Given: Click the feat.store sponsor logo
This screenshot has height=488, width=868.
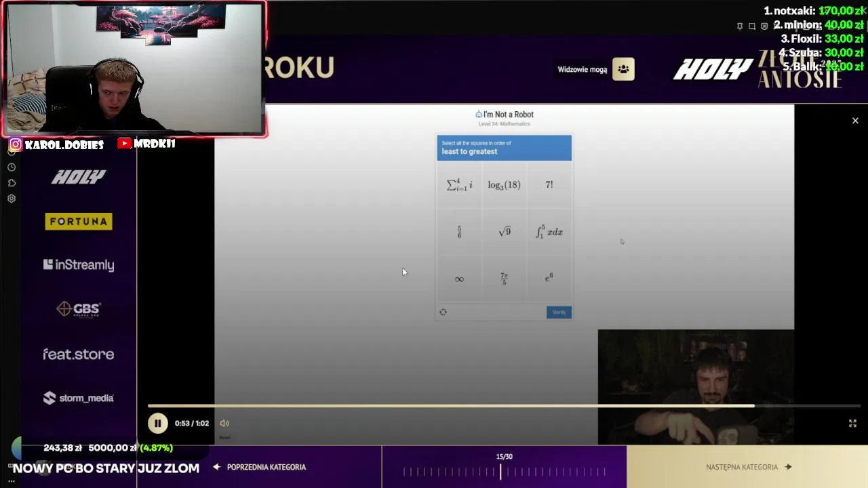Looking at the screenshot, I should coord(79,354).
